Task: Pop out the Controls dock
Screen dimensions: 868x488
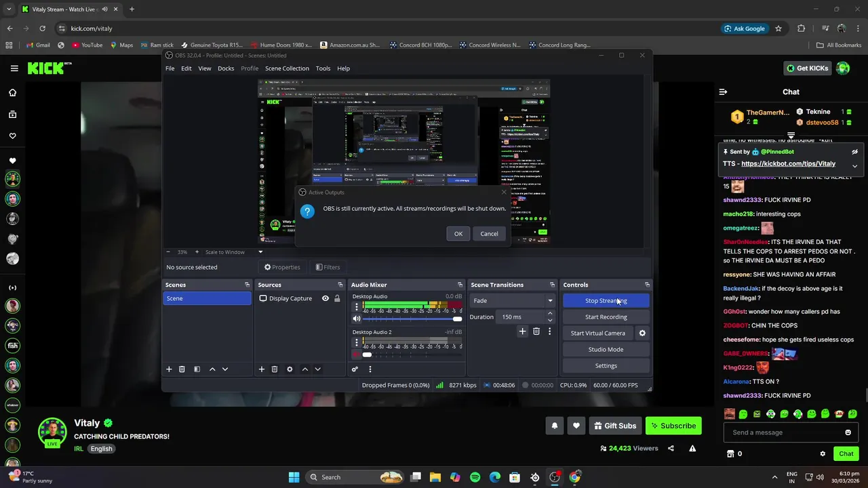Action: [x=647, y=285]
